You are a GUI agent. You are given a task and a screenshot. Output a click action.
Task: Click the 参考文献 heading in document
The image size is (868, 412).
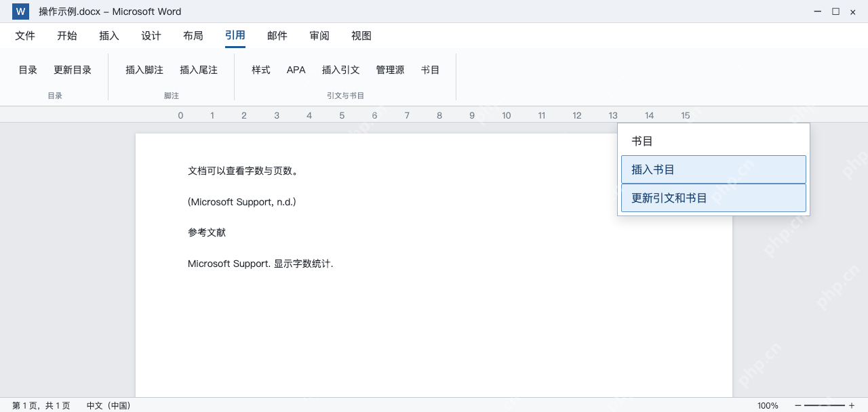[x=207, y=232]
